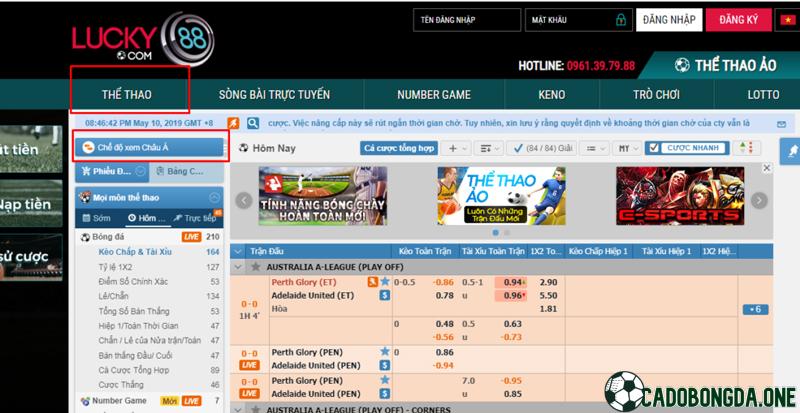800x413 pixels.
Task: Switch to the Sớm tab
Action: [97, 218]
